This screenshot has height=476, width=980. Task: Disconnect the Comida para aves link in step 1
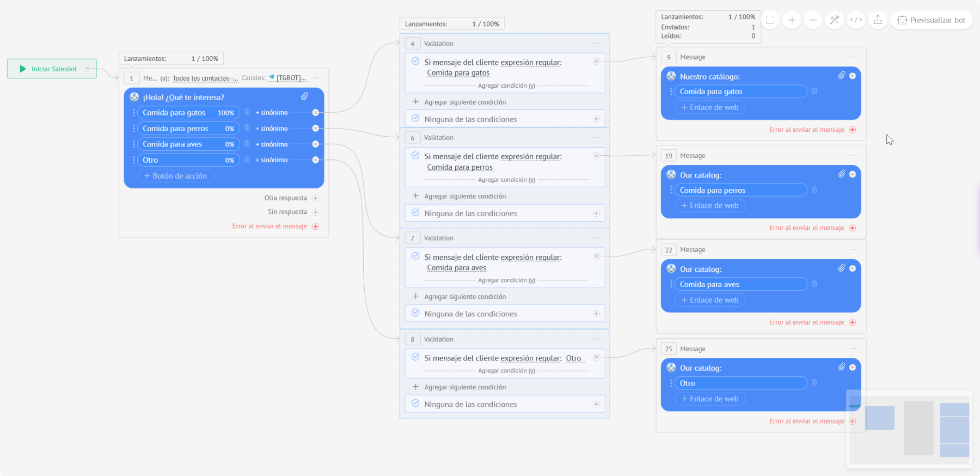[x=315, y=144]
